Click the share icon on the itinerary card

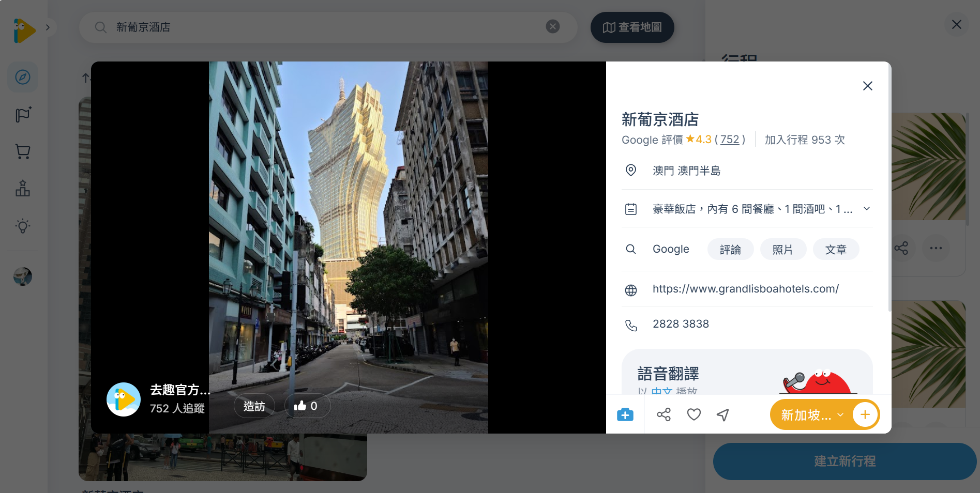point(901,248)
